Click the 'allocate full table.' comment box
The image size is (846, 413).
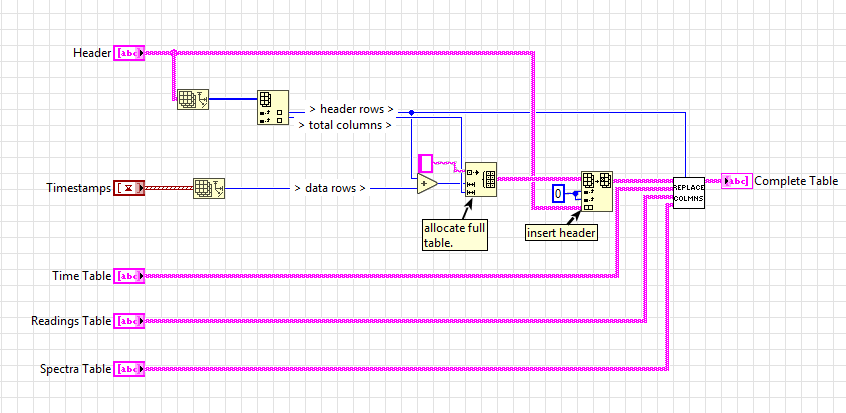pos(454,234)
